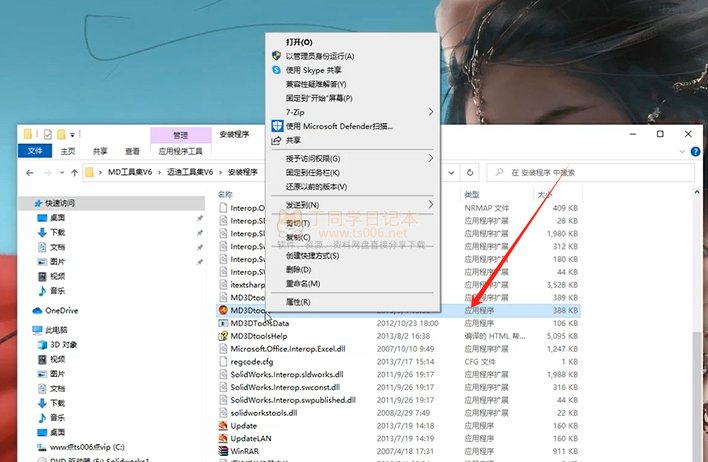Switch to the 查看 ribbon tab

point(132,152)
